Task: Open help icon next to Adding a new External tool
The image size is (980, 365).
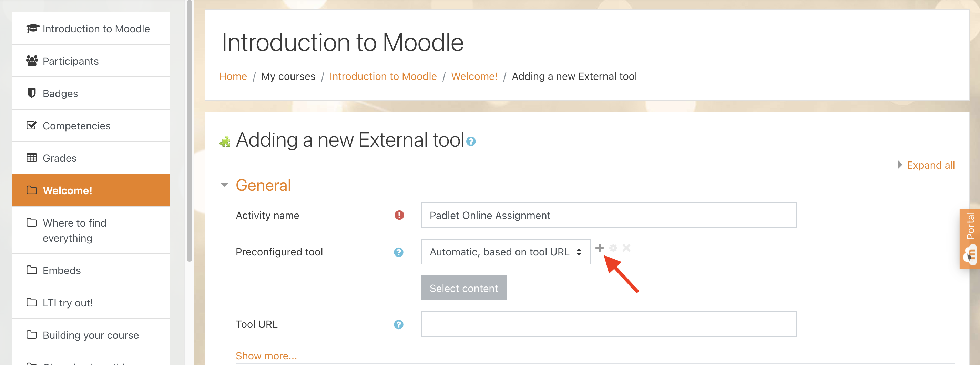Action: (x=471, y=142)
